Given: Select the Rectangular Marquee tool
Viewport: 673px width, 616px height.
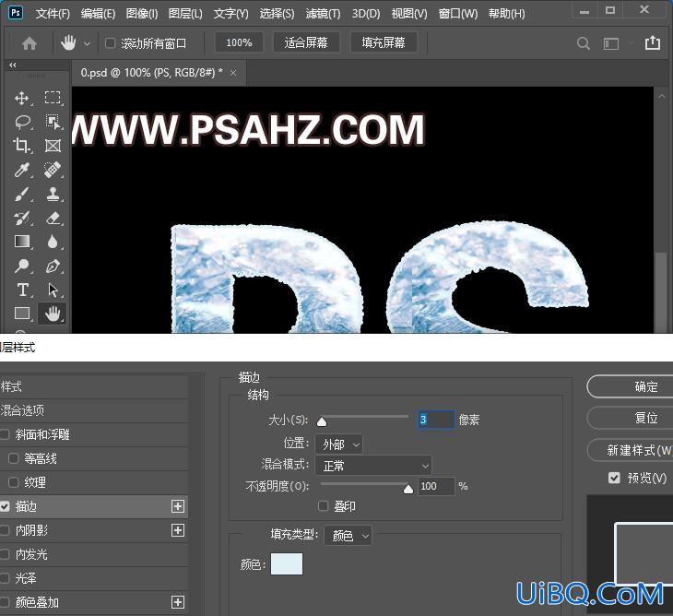Looking at the screenshot, I should [x=53, y=98].
